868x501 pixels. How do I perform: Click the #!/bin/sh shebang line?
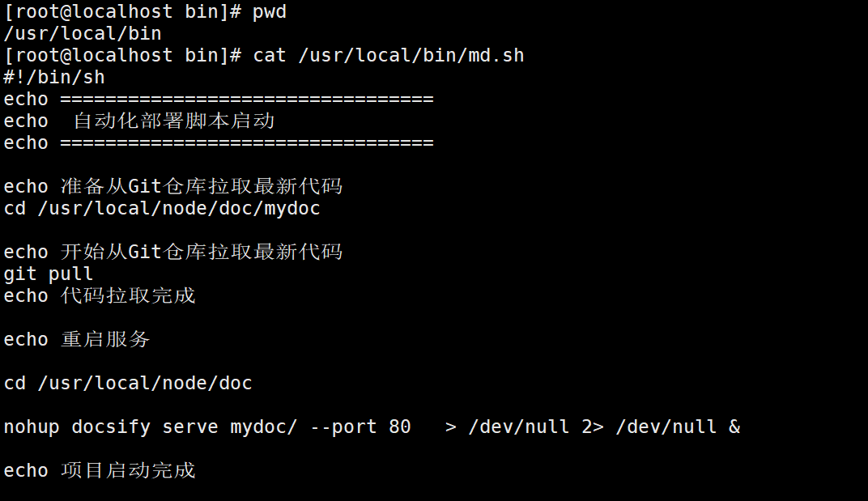54,78
